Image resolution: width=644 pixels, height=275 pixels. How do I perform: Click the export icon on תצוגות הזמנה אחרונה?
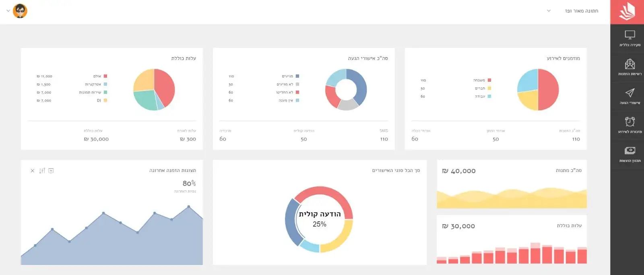[51, 171]
